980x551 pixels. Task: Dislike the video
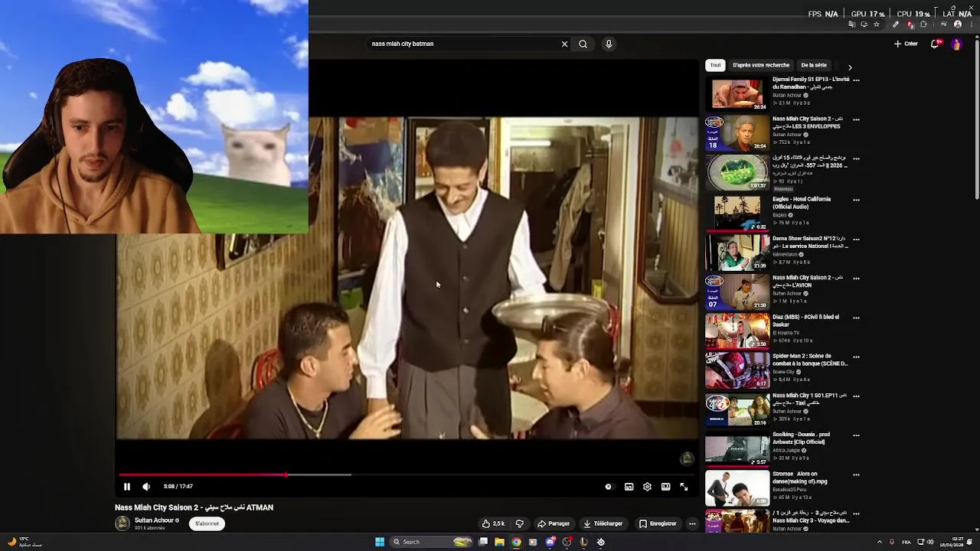pyautogui.click(x=519, y=523)
